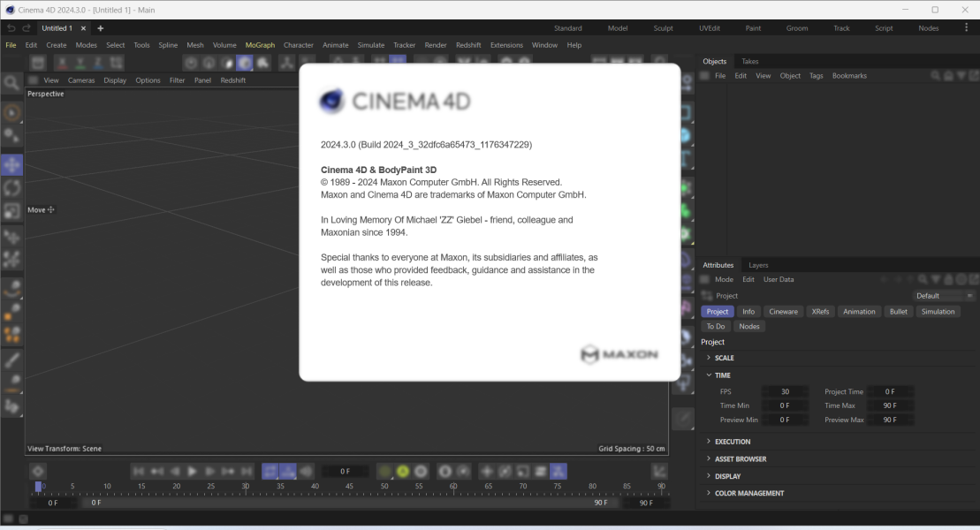Expand the DISPLAY section
Screen dimensions: 980x530
pyautogui.click(x=709, y=475)
